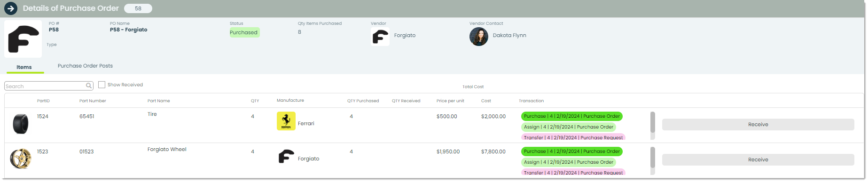Click the Ferrari manufacturer logo
Viewport: 868px width, 182px height.
286,121
